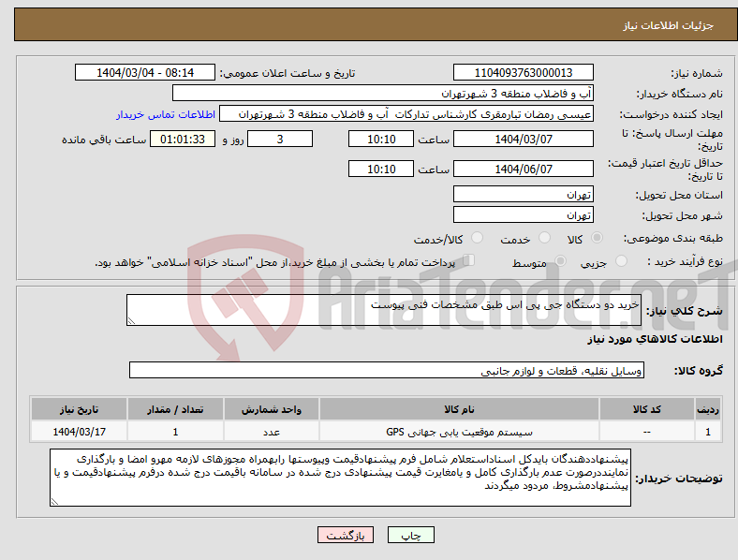Image resolution: width=738 pixels, height=560 pixels.
Task: Select the متوسط purchase type radio
Action: (560, 261)
